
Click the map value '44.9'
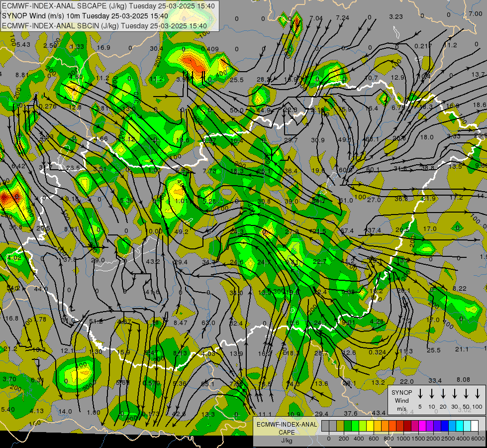(x=264, y=111)
